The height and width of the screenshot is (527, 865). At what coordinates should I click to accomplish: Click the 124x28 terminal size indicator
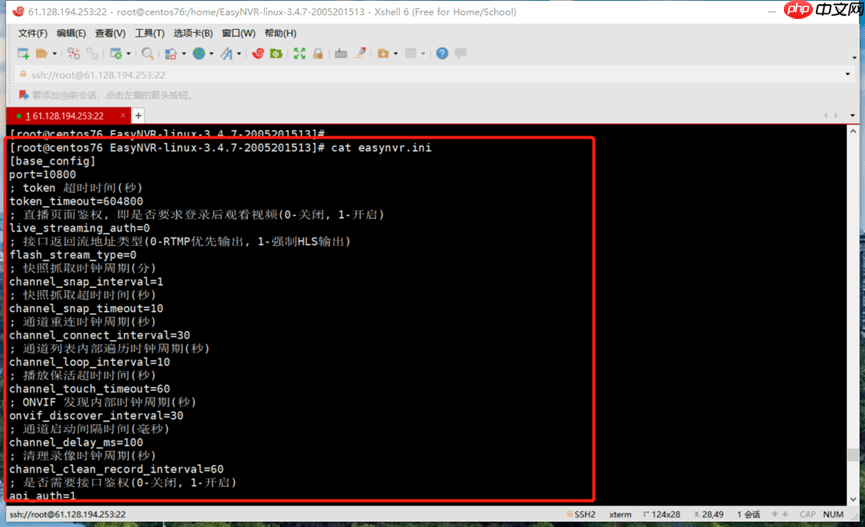[661, 514]
